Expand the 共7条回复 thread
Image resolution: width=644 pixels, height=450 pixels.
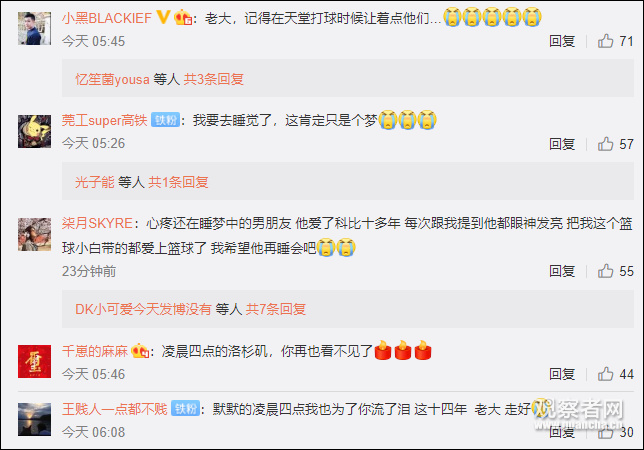click(x=276, y=309)
